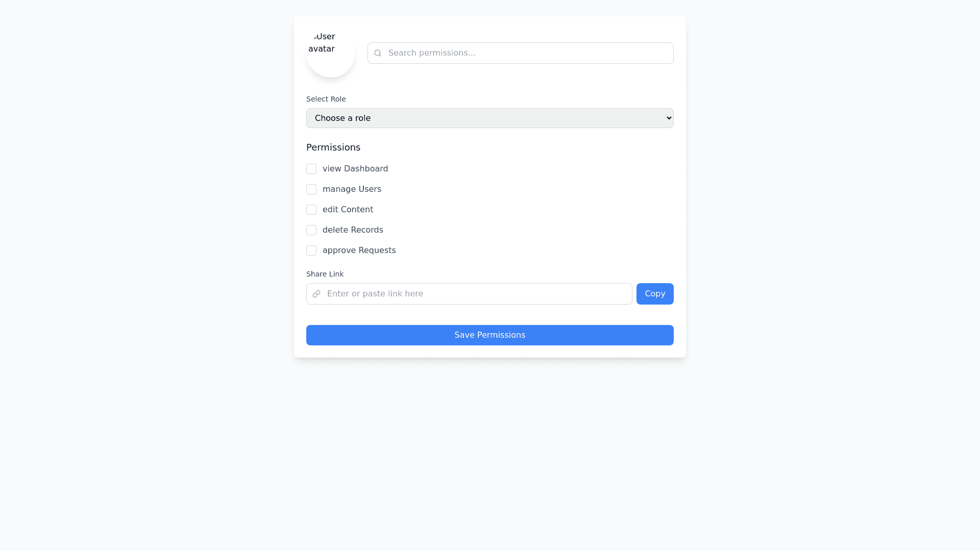This screenshot has width=980, height=551.
Task: Click the 'delete Records' label text
Action: pos(353,230)
